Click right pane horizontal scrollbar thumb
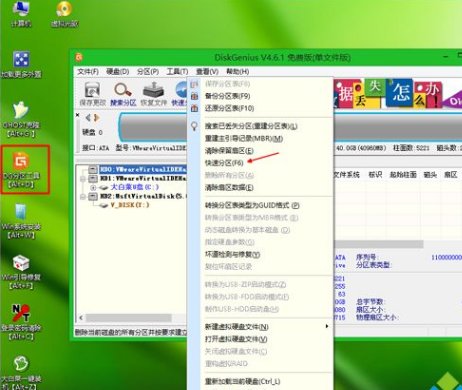 pyautogui.click(x=379, y=244)
